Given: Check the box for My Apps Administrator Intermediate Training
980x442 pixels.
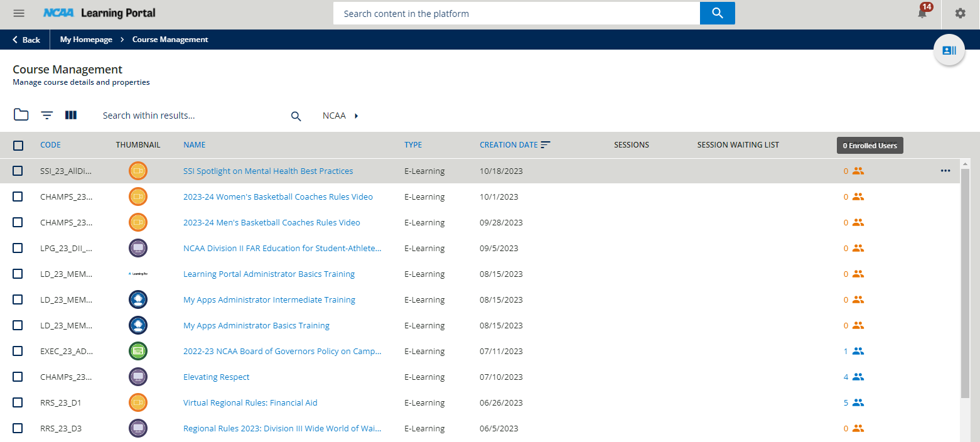Looking at the screenshot, I should 18,299.
